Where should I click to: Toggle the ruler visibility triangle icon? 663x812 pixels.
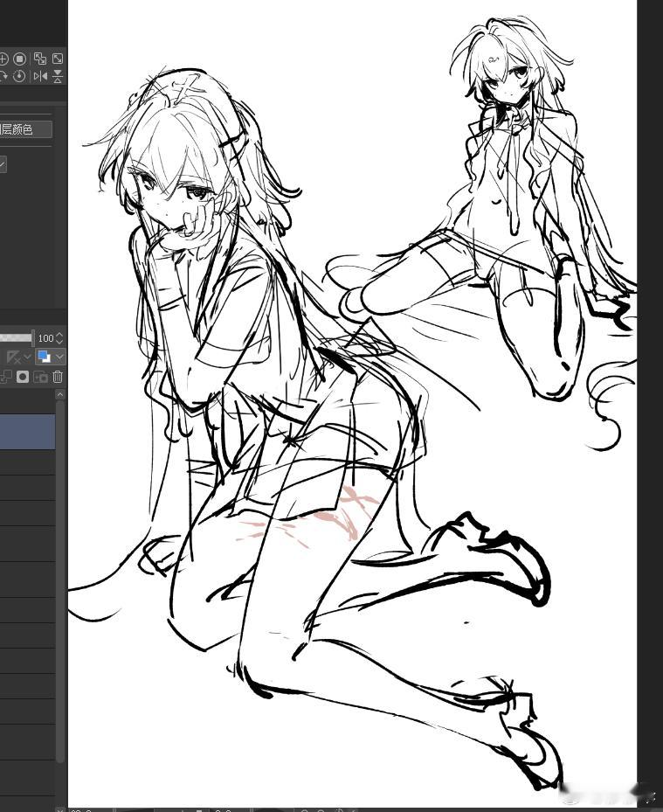[x=12, y=357]
